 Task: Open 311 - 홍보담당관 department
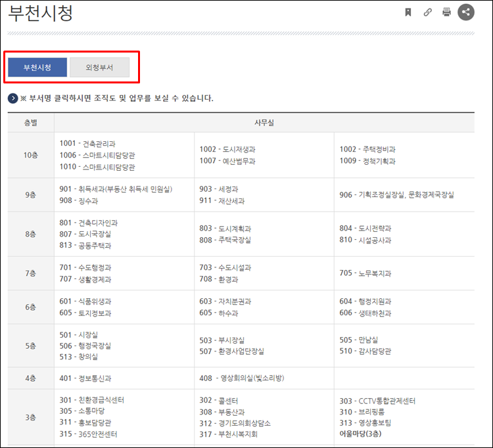pos(85,422)
